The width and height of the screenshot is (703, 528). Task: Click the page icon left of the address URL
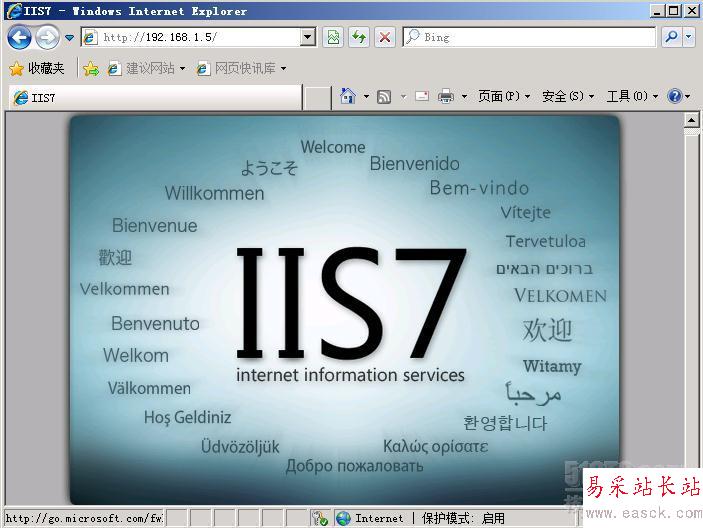pyautogui.click(x=90, y=37)
